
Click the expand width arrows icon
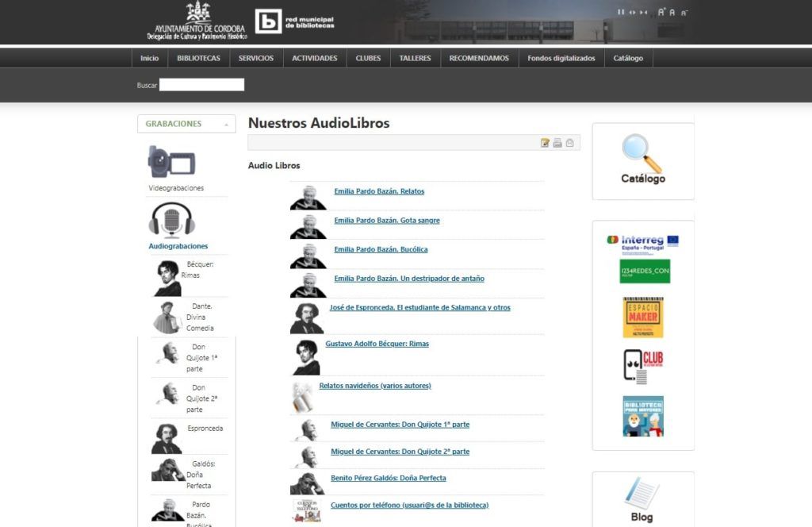coord(632,12)
